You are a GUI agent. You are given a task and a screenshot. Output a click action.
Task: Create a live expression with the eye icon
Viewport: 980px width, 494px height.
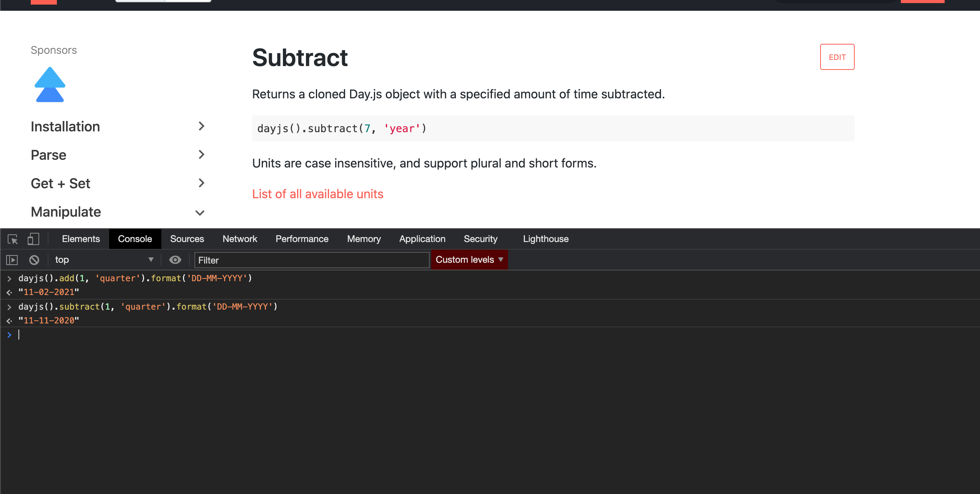pos(175,260)
